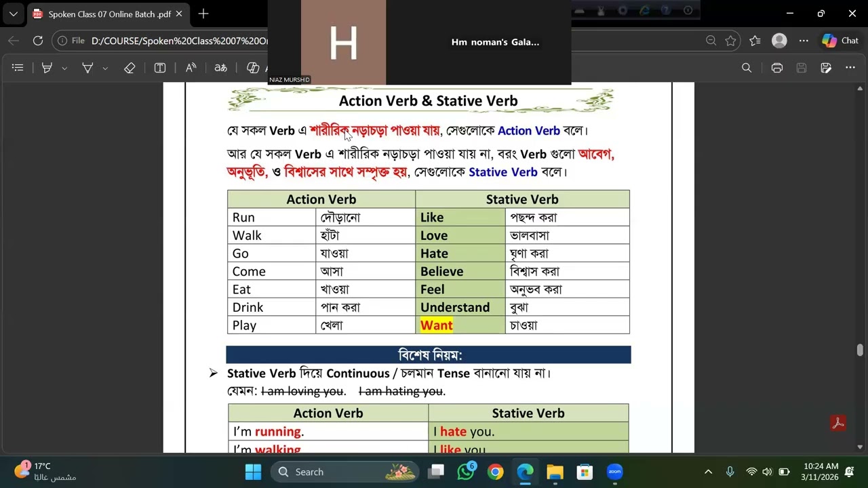
Task: Open the Favorites list
Action: coord(755,41)
